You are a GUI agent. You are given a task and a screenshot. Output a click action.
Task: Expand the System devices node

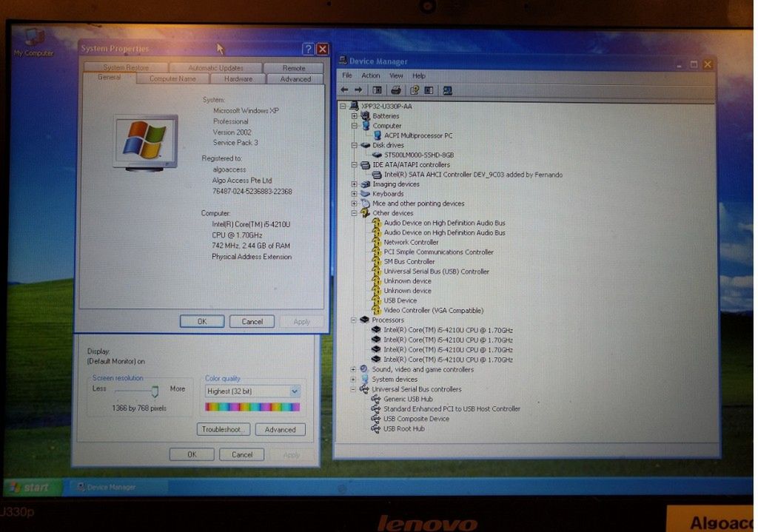tap(353, 380)
